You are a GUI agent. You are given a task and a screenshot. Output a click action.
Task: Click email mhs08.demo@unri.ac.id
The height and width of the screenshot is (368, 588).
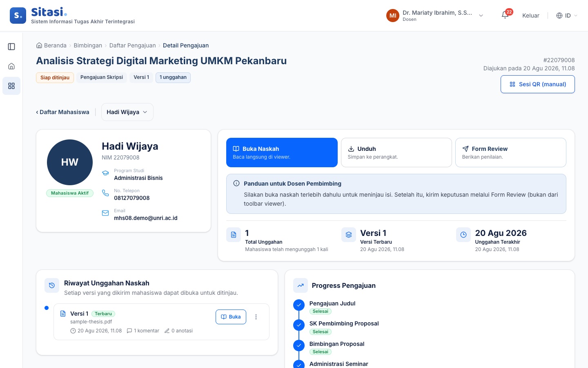point(146,218)
